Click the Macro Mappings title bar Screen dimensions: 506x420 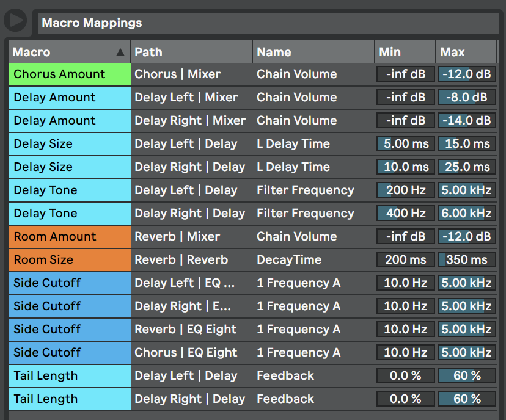coord(268,23)
